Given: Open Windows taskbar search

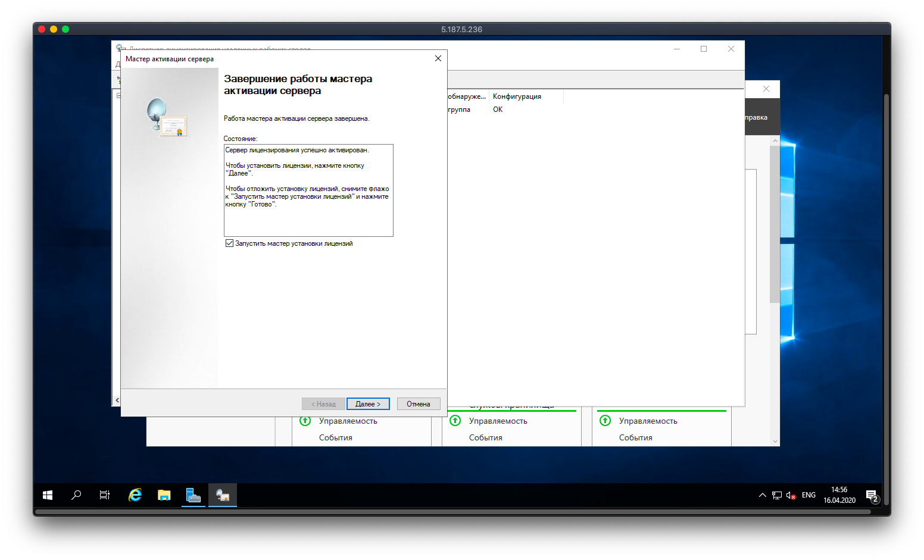Looking at the screenshot, I should pyautogui.click(x=76, y=495).
